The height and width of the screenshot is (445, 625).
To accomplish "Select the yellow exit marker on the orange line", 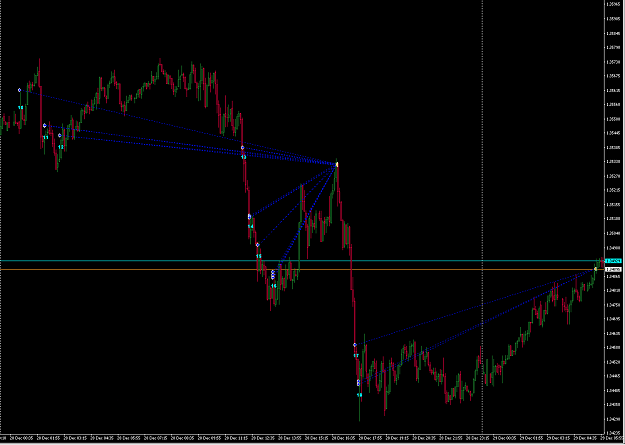I will pyautogui.click(x=596, y=270).
